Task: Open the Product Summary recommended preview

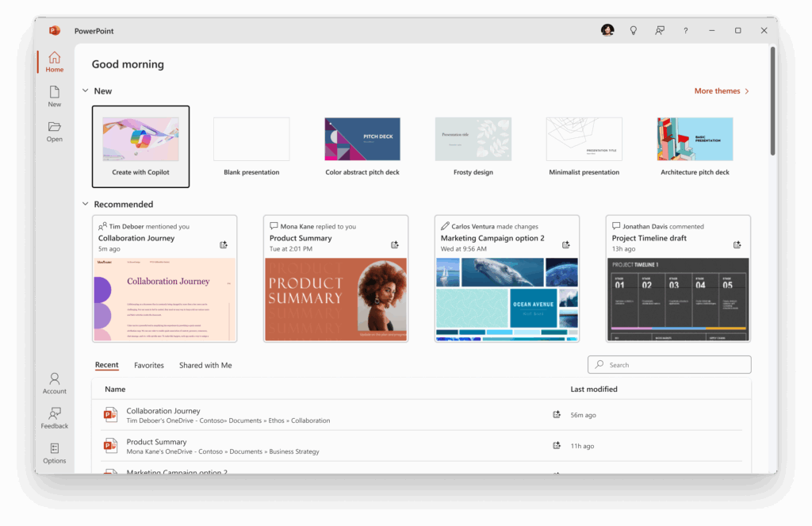Action: [335, 300]
